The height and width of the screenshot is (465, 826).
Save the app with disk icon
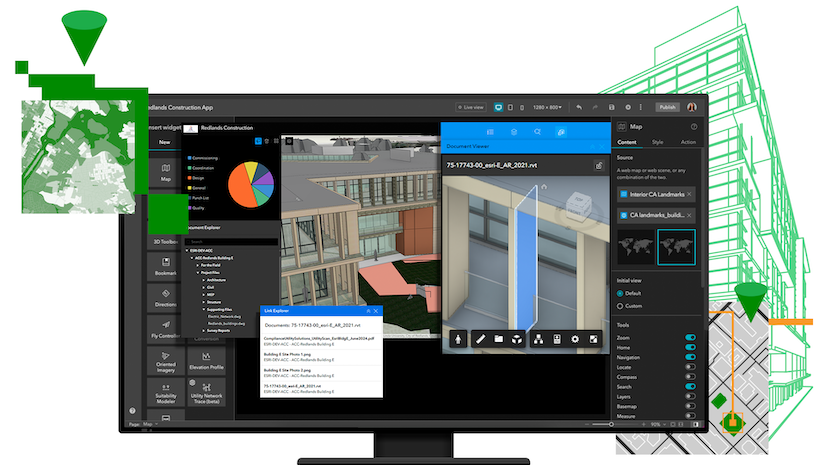[x=612, y=107]
